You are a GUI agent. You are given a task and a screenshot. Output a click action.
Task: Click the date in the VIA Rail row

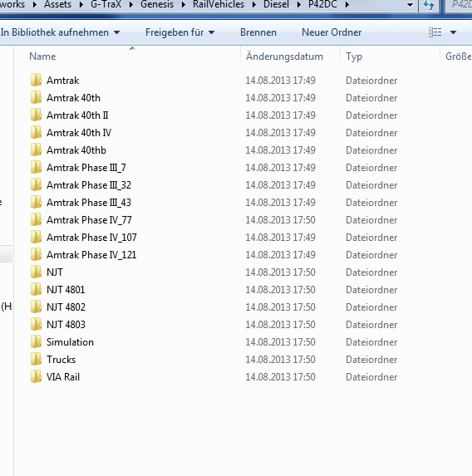(280, 377)
